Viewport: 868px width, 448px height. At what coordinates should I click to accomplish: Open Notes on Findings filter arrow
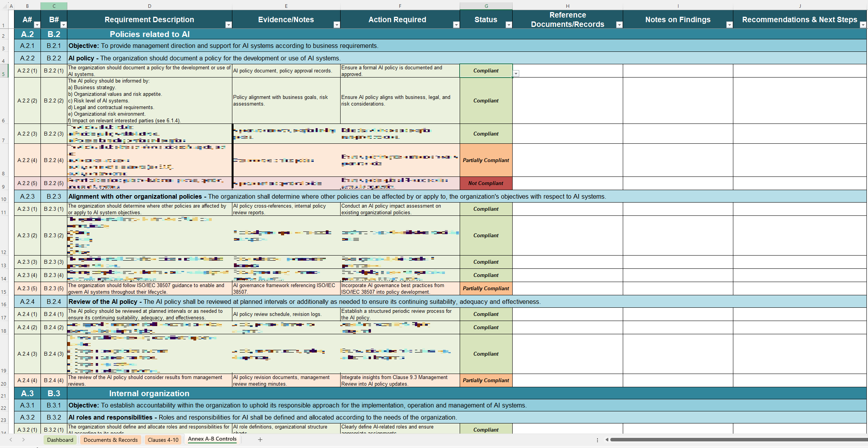[729, 25]
